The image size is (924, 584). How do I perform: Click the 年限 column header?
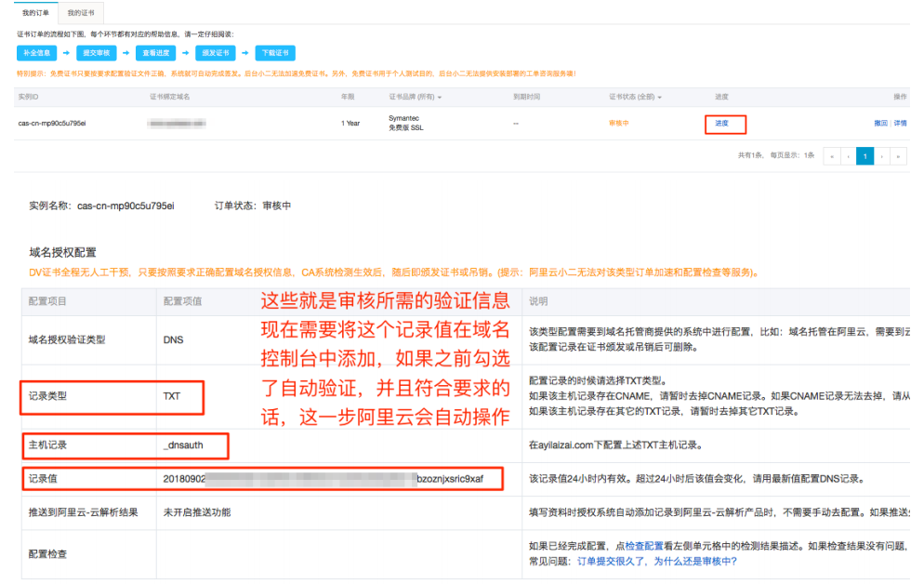click(x=348, y=97)
